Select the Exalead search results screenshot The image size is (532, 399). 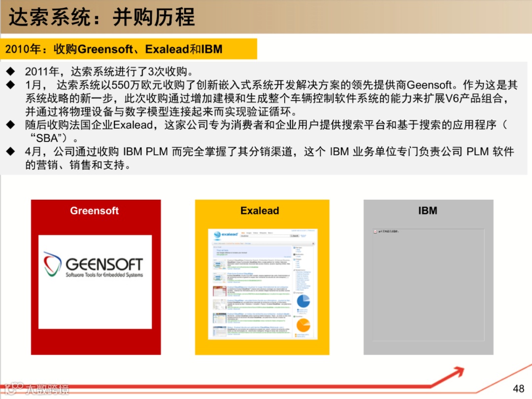(x=263, y=284)
